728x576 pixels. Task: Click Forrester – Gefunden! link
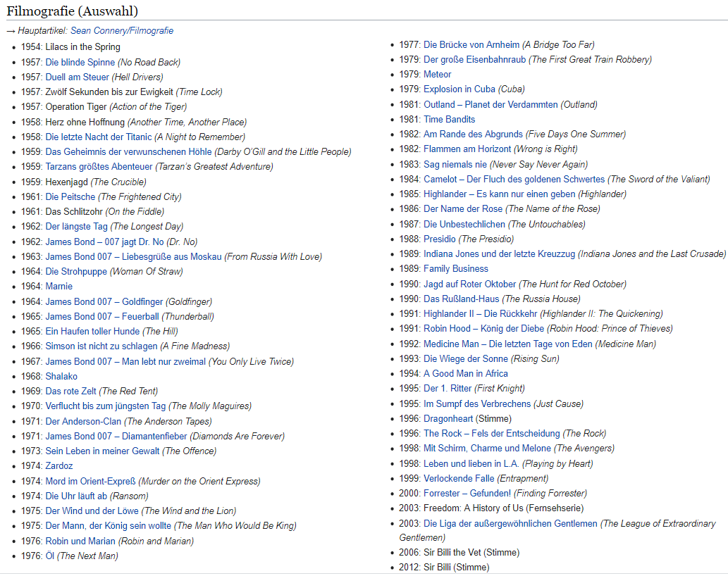[x=467, y=493]
